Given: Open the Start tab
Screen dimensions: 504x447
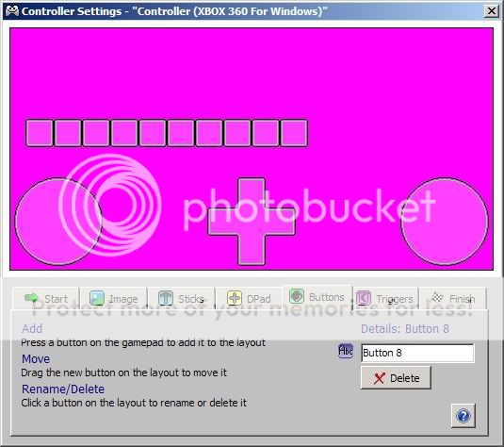Looking at the screenshot, I should pyautogui.click(x=46, y=298).
